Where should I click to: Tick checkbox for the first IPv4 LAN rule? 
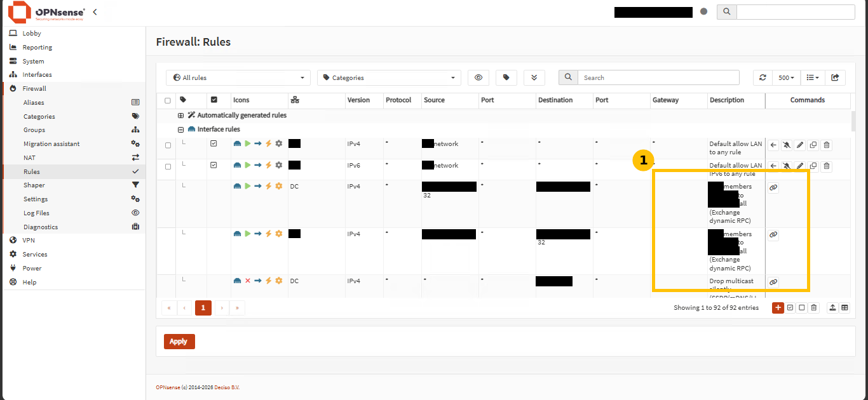click(x=168, y=145)
